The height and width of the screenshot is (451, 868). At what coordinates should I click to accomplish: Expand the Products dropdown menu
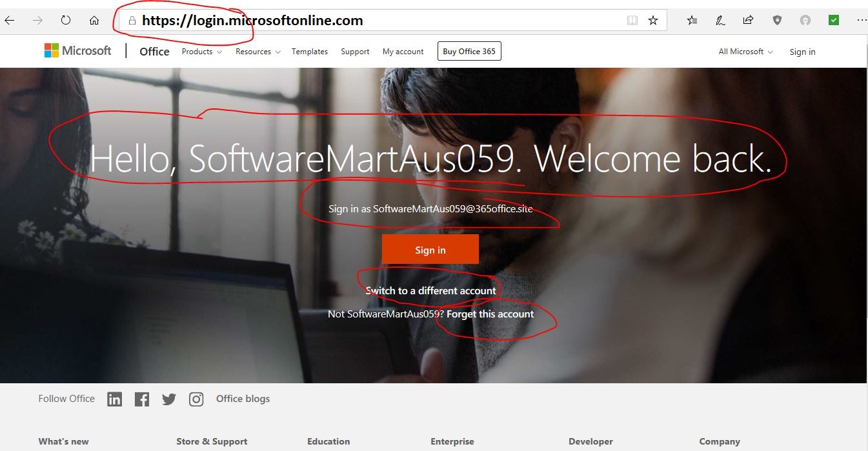(202, 52)
